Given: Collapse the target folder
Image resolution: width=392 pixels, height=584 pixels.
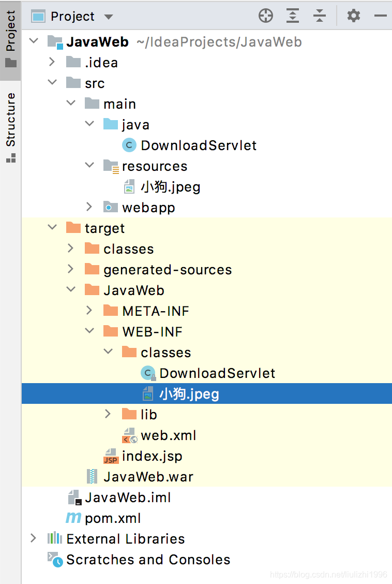Looking at the screenshot, I should click(51, 228).
